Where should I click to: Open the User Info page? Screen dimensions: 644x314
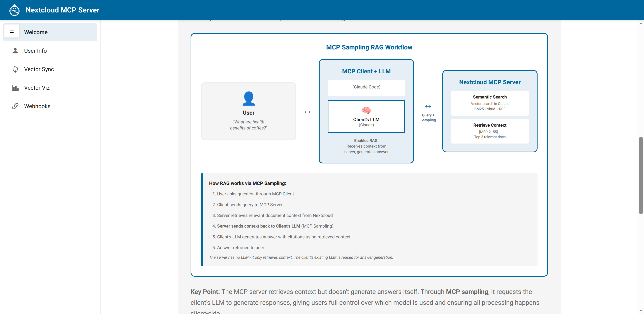[x=50, y=51]
